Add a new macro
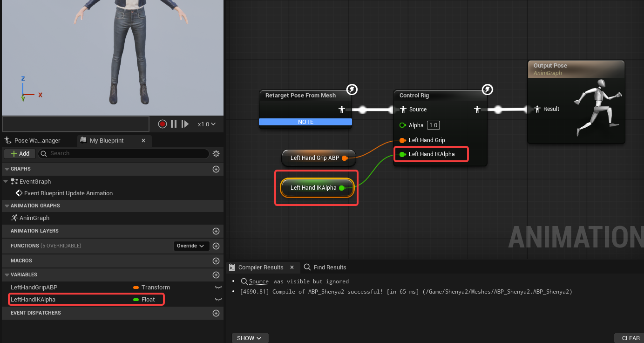This screenshot has width=644, height=343. click(216, 261)
